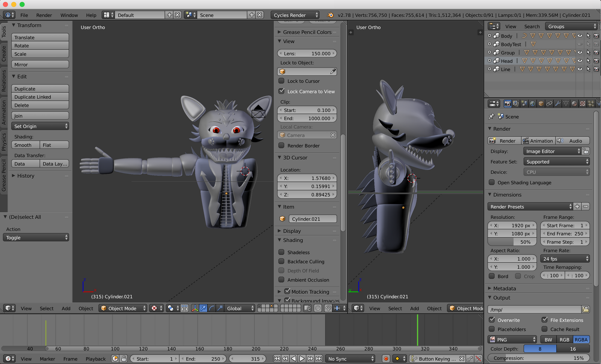Enable the Render Border checkbox
The image size is (601, 364).
tap(281, 145)
